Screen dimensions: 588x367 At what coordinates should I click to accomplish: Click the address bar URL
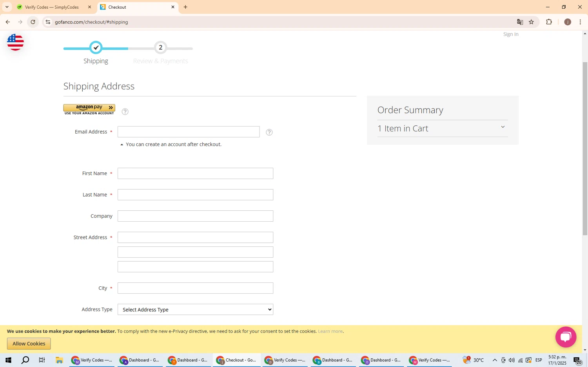coord(91,22)
